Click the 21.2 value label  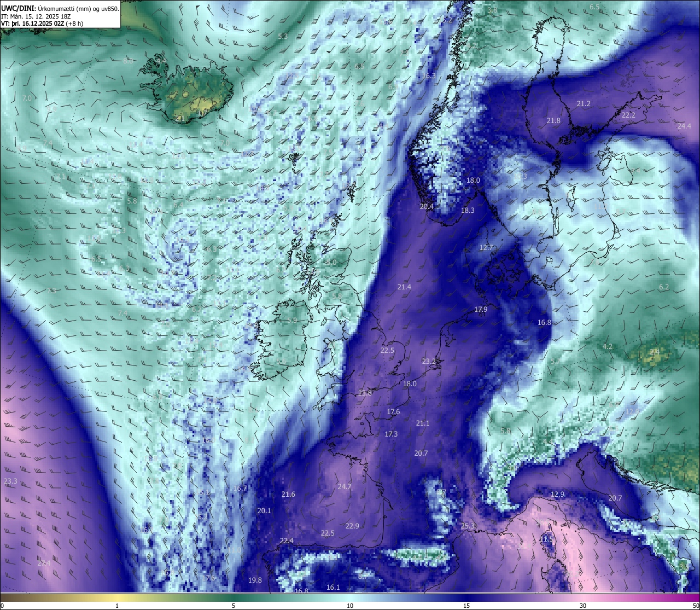(x=584, y=104)
